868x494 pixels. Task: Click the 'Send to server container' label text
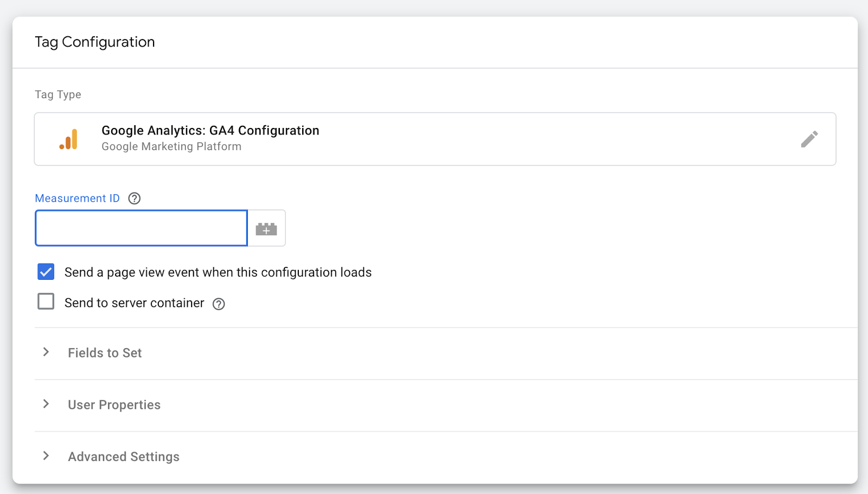tap(135, 303)
